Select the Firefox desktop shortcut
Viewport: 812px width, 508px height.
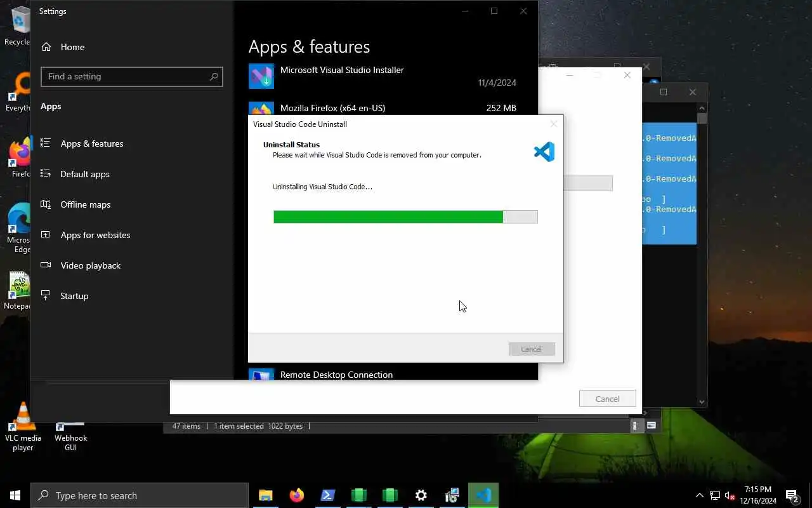[19, 157]
